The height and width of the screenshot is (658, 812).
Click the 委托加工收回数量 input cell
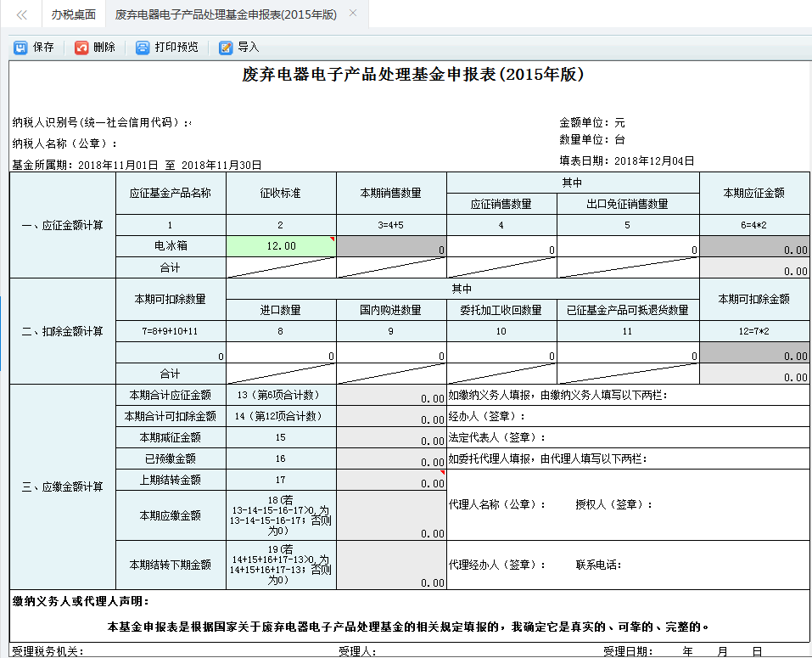(501, 351)
